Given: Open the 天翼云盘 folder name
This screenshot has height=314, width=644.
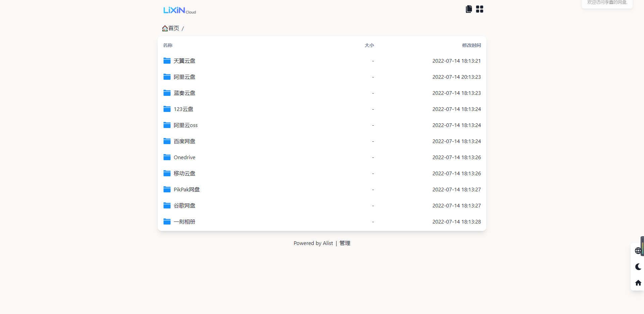Looking at the screenshot, I should pos(184,61).
